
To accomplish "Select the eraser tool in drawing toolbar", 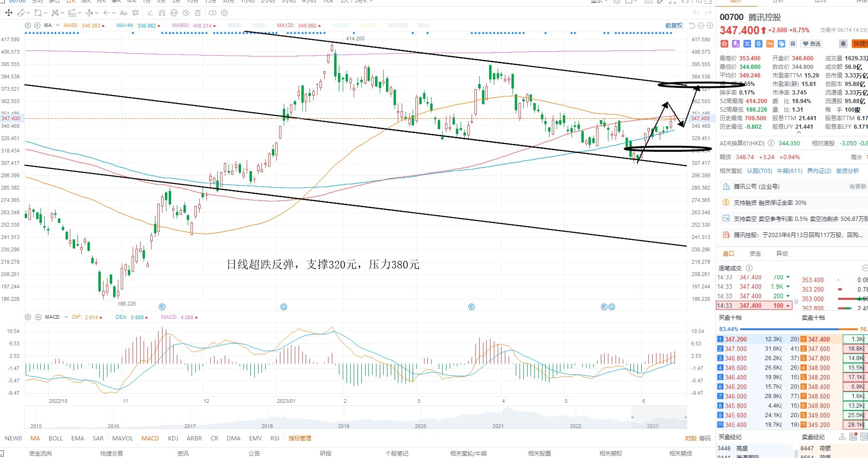I will click(150, 13).
